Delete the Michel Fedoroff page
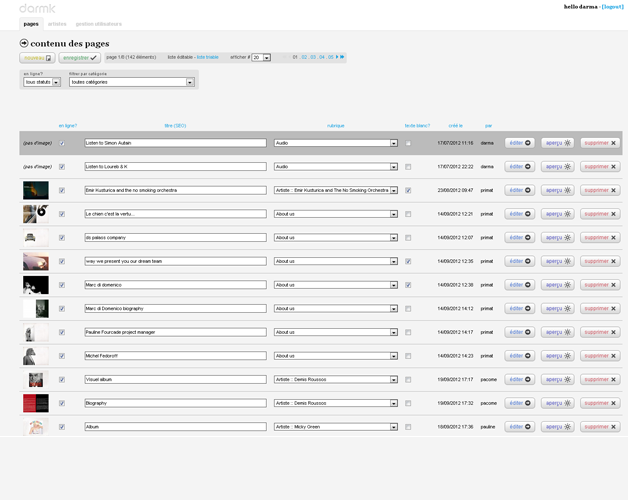This screenshot has width=628, height=500. pyautogui.click(x=600, y=356)
